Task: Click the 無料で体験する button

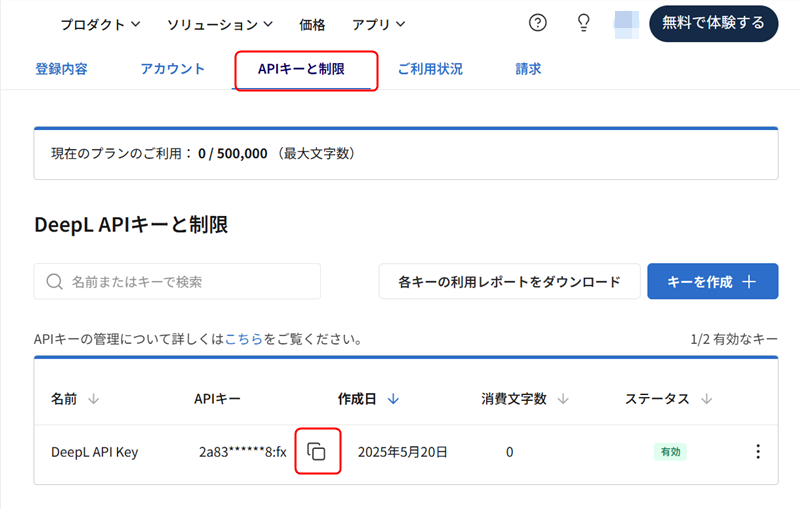Action: [713, 23]
